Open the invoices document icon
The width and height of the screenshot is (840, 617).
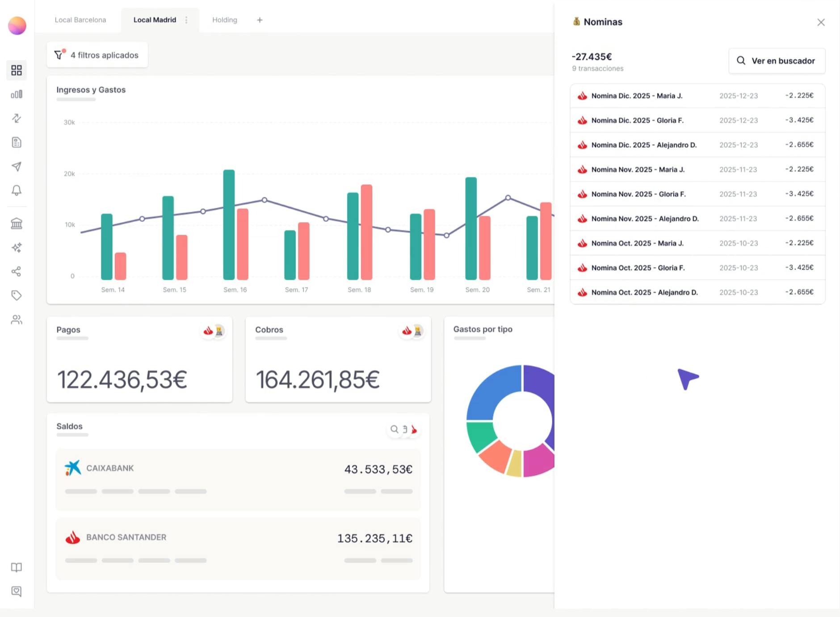(x=17, y=142)
